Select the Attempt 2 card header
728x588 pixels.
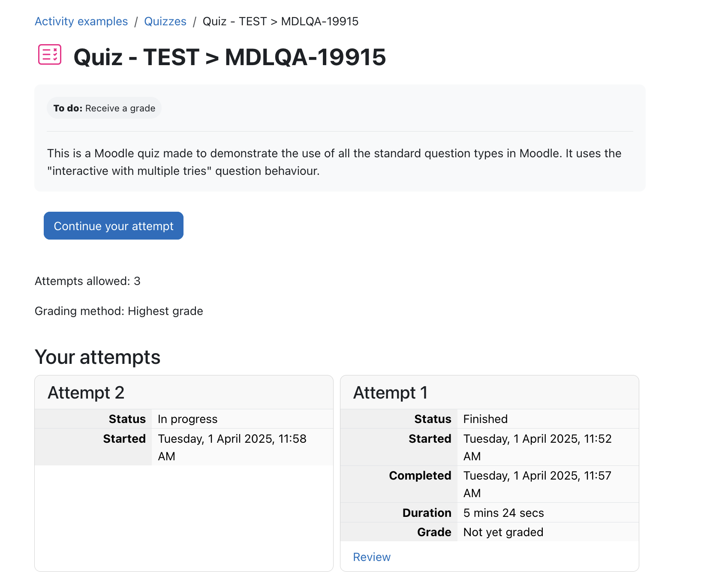point(184,393)
